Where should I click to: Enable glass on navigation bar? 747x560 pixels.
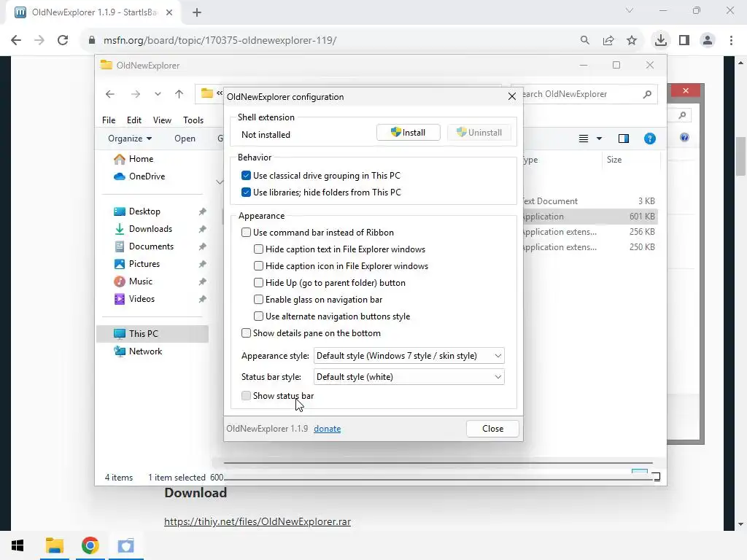(x=258, y=300)
